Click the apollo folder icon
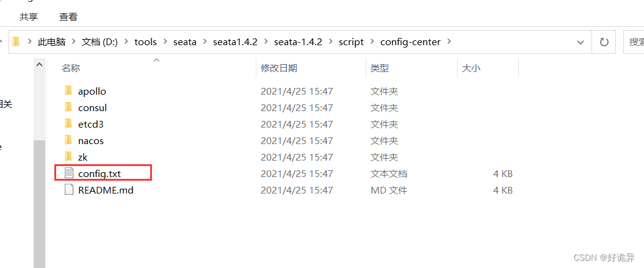The image size is (644, 268). (x=68, y=91)
